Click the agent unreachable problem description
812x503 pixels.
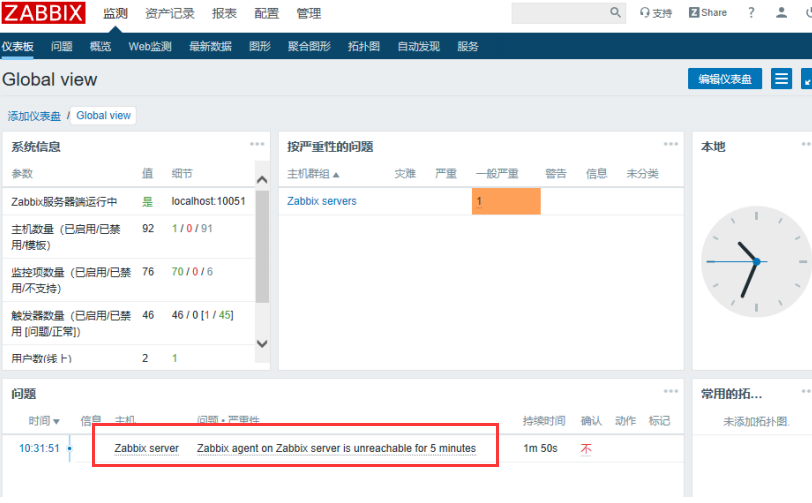coord(336,448)
